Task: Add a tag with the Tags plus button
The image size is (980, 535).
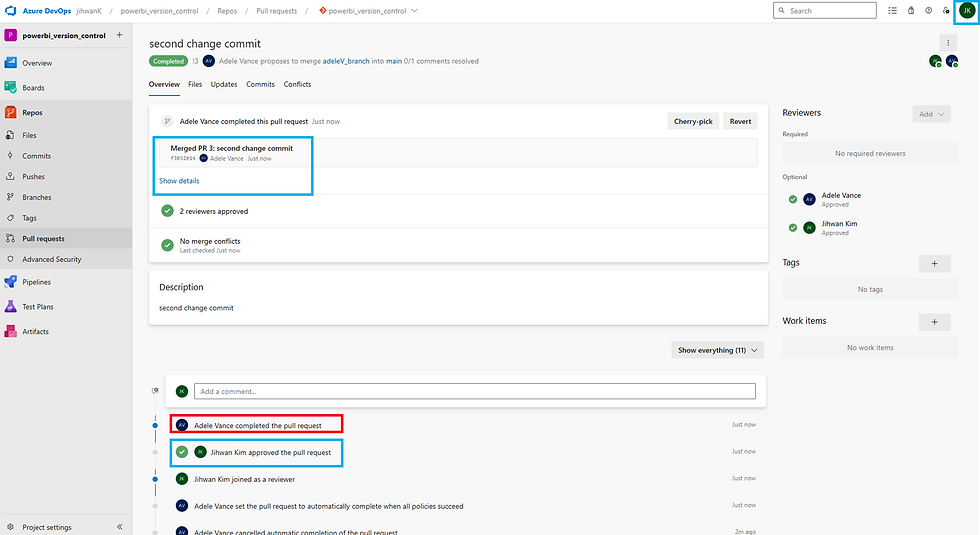Action: pyautogui.click(x=934, y=264)
